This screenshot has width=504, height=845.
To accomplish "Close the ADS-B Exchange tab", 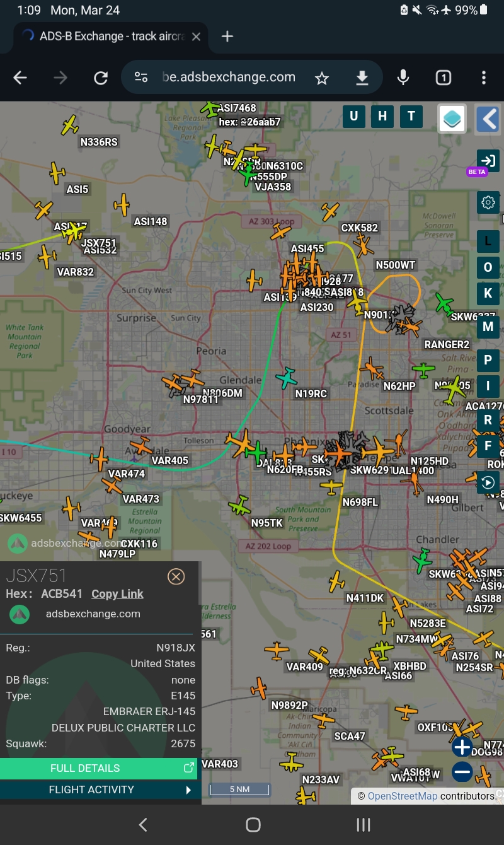I will pos(196,37).
